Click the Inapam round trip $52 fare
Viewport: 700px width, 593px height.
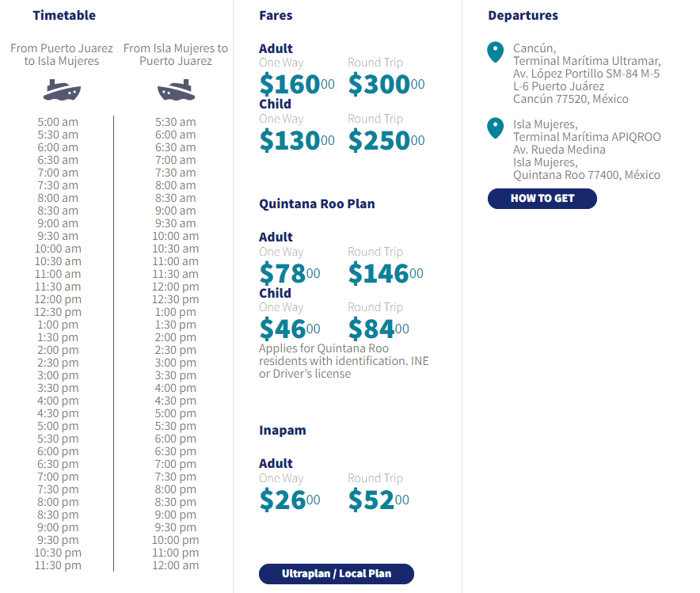[379, 500]
